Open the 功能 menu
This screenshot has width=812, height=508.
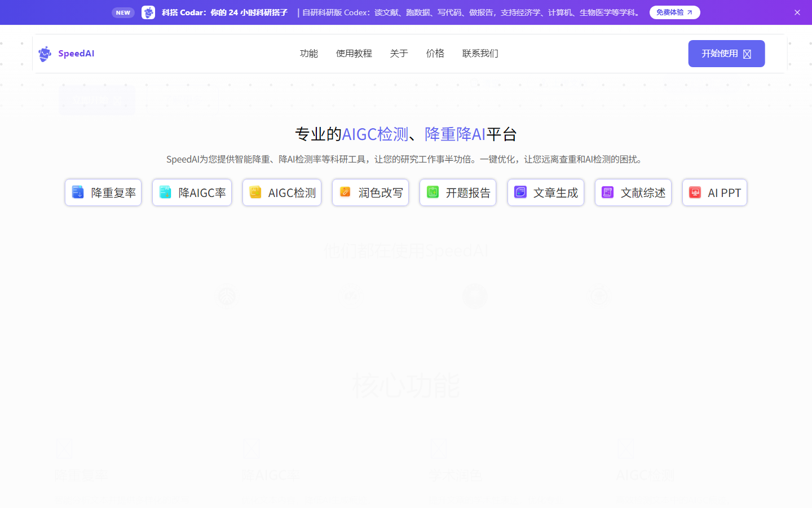click(x=309, y=54)
